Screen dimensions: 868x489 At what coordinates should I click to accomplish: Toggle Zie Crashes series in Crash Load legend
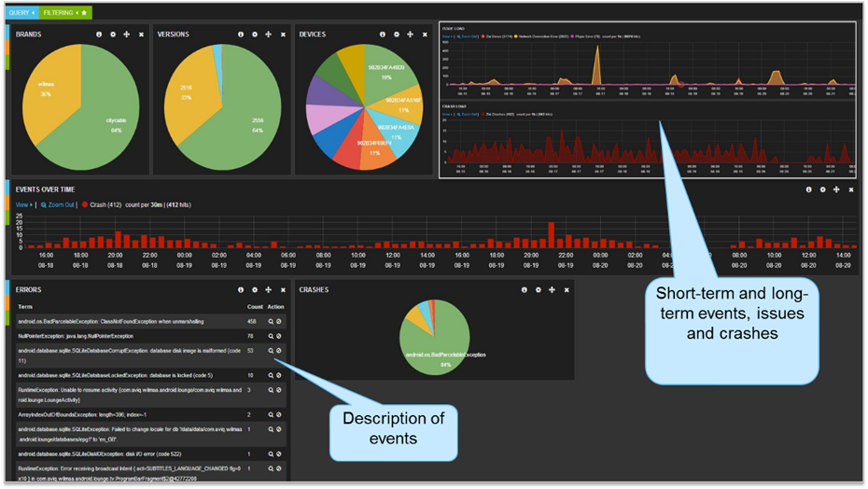(498, 115)
